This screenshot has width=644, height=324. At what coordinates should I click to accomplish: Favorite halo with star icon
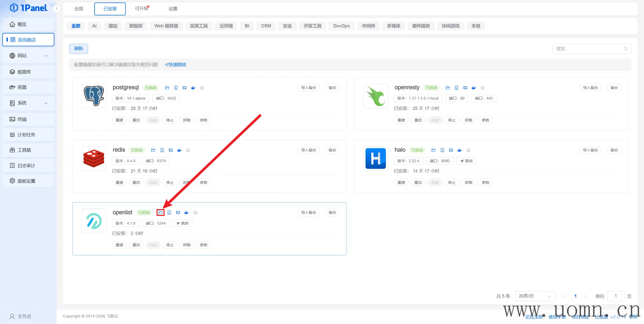(x=468, y=150)
